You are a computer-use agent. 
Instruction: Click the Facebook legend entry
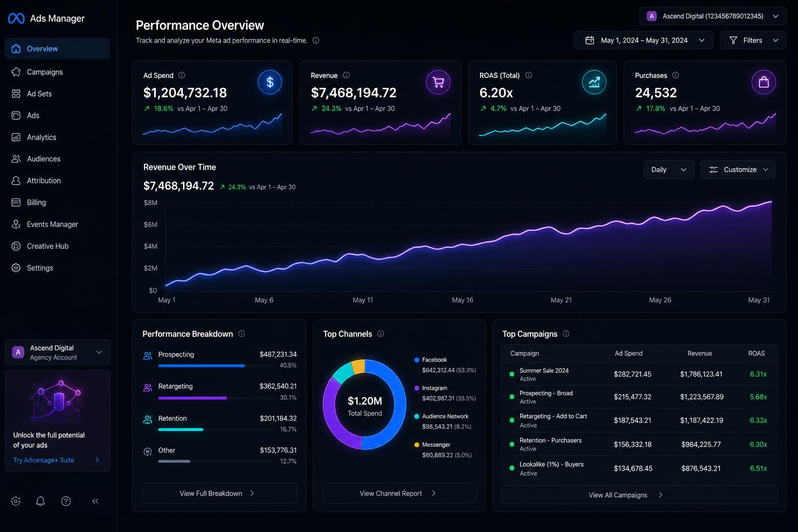445,365
